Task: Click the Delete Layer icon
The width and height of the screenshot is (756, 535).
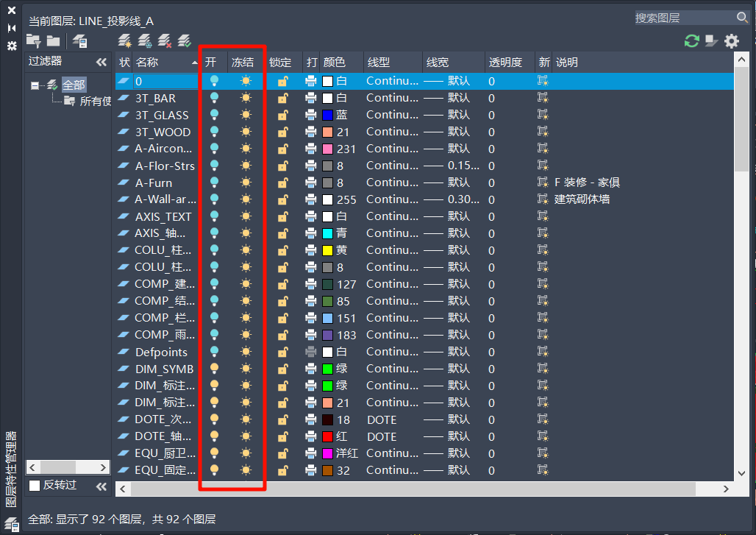Action: pos(165,41)
